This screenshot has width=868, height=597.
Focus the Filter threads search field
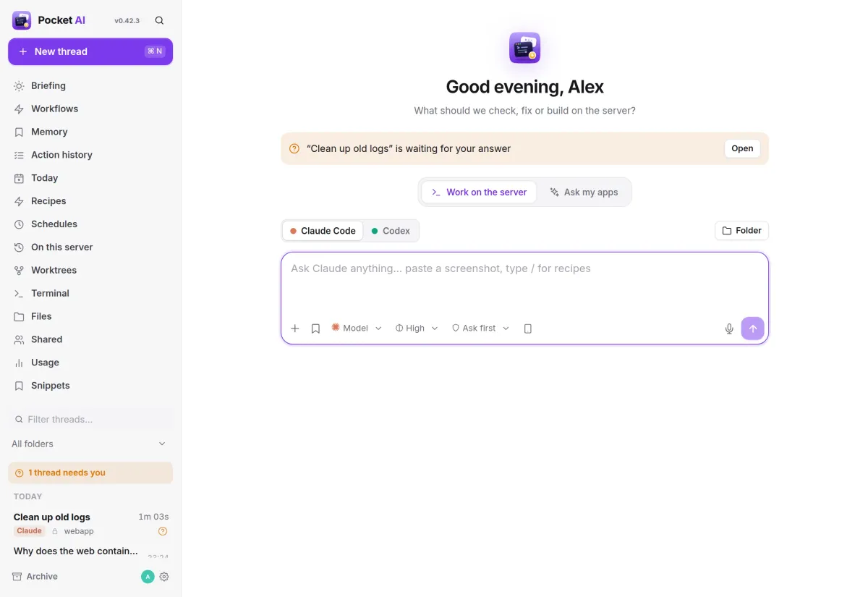[90, 419]
